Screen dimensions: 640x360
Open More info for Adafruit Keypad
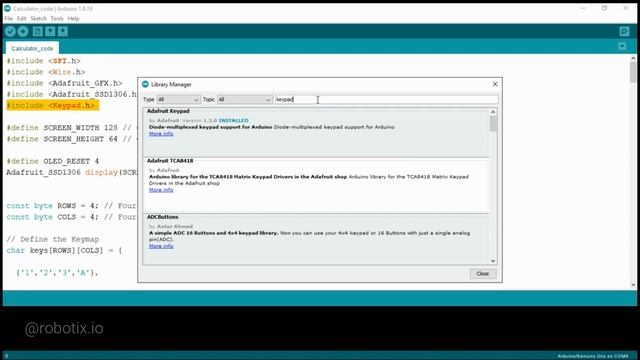click(161, 133)
